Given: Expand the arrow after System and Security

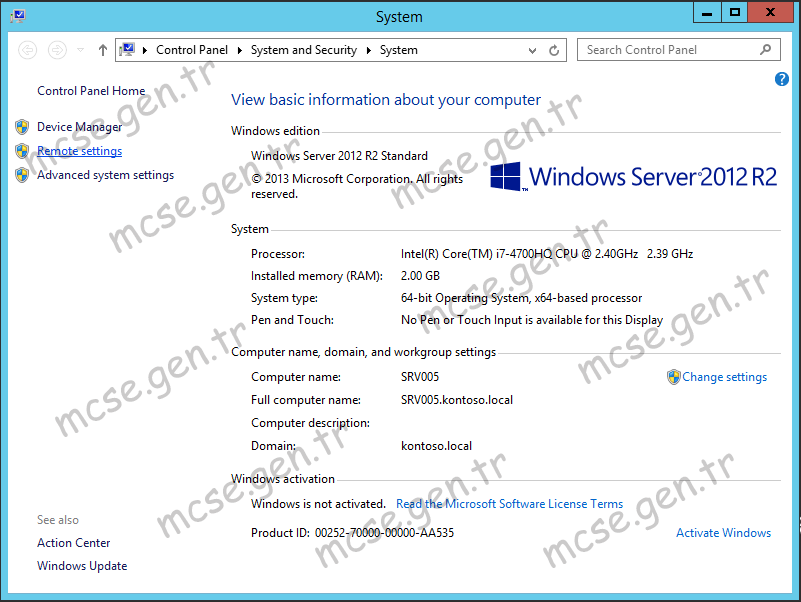Looking at the screenshot, I should point(368,50).
